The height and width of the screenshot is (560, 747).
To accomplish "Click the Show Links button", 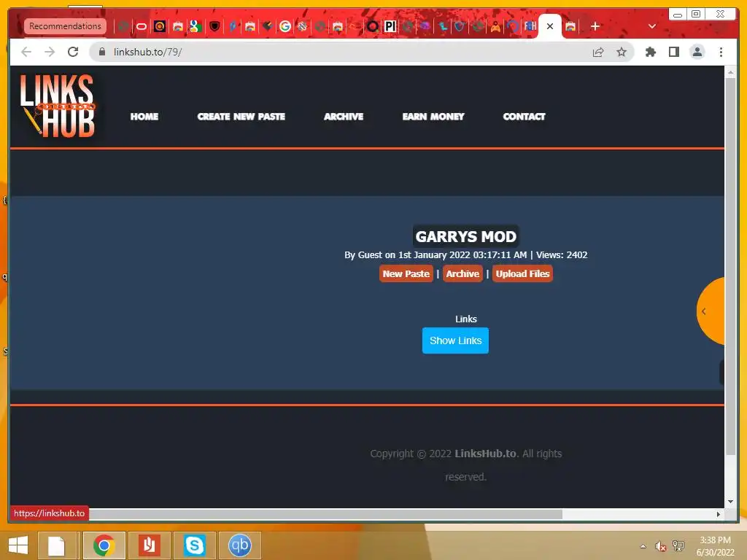I will click(455, 341).
